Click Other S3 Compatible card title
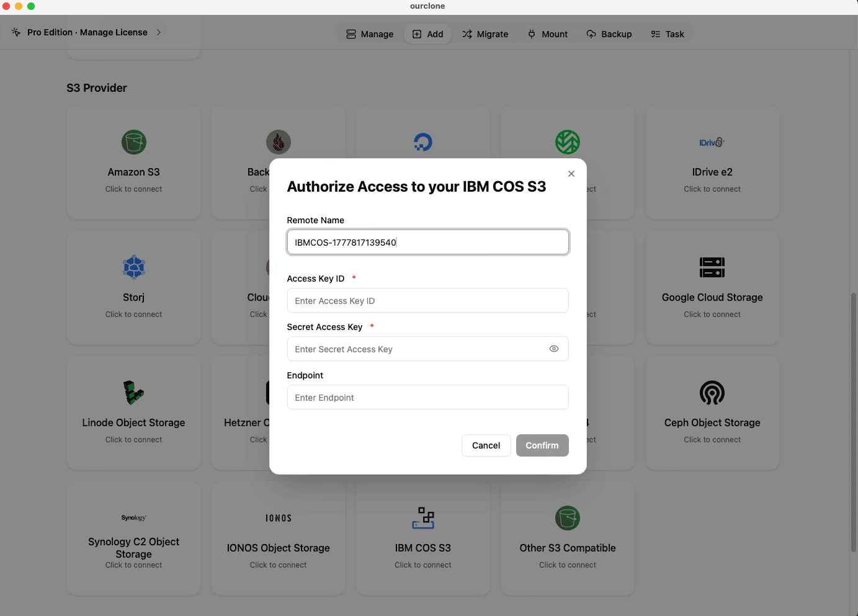The image size is (858, 616). click(x=568, y=548)
